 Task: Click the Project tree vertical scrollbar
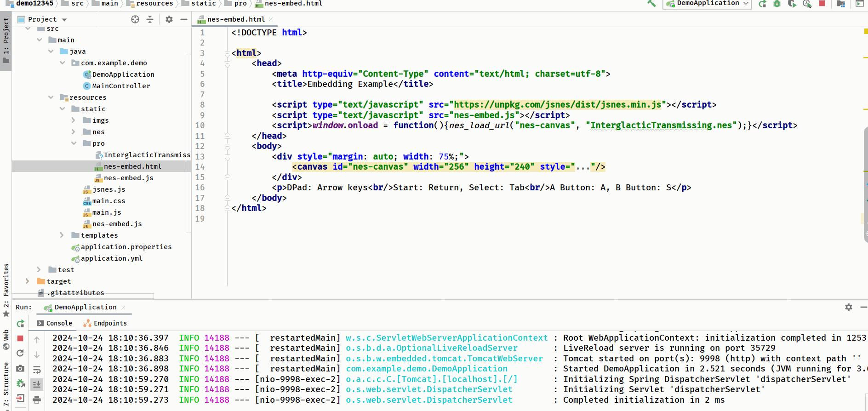click(x=188, y=143)
